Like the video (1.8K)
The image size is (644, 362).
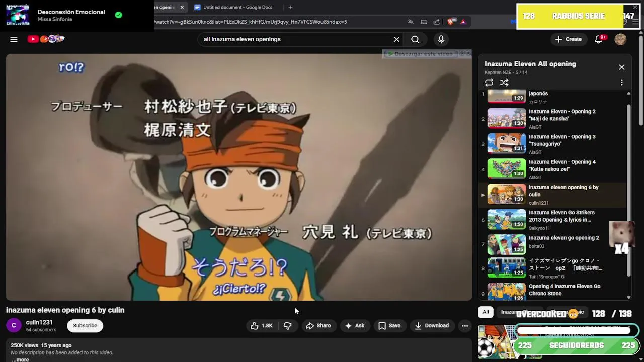pos(262,326)
